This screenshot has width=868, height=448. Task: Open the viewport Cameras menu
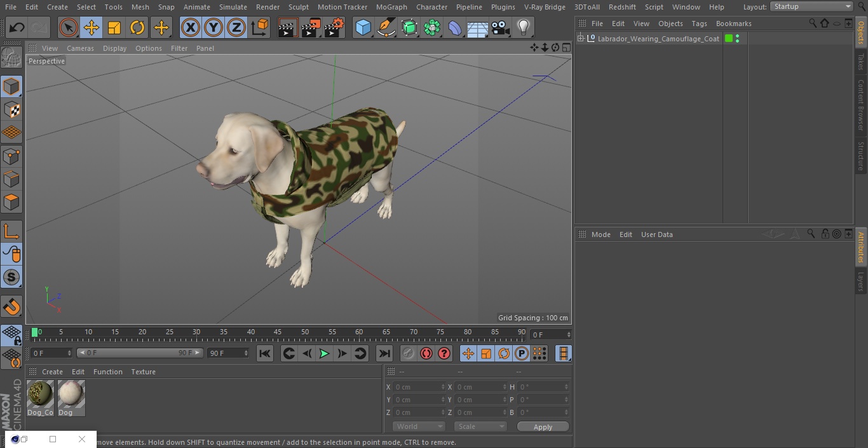pos(80,48)
